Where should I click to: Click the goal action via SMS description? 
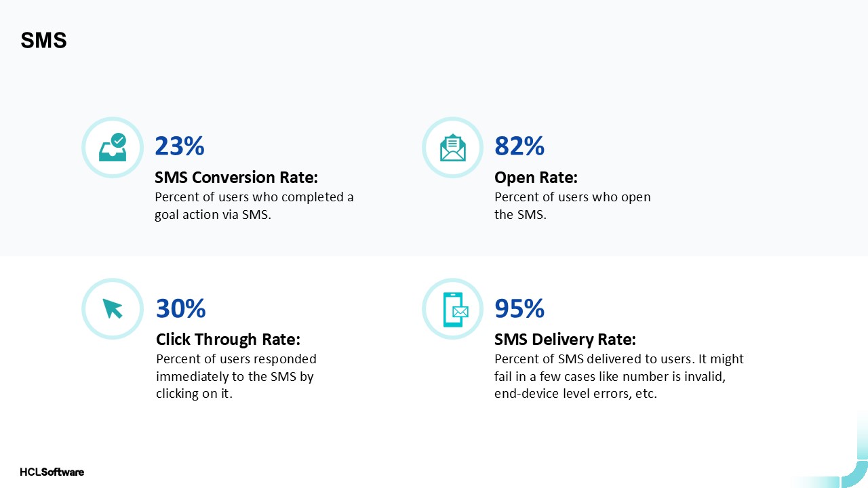[x=254, y=206]
